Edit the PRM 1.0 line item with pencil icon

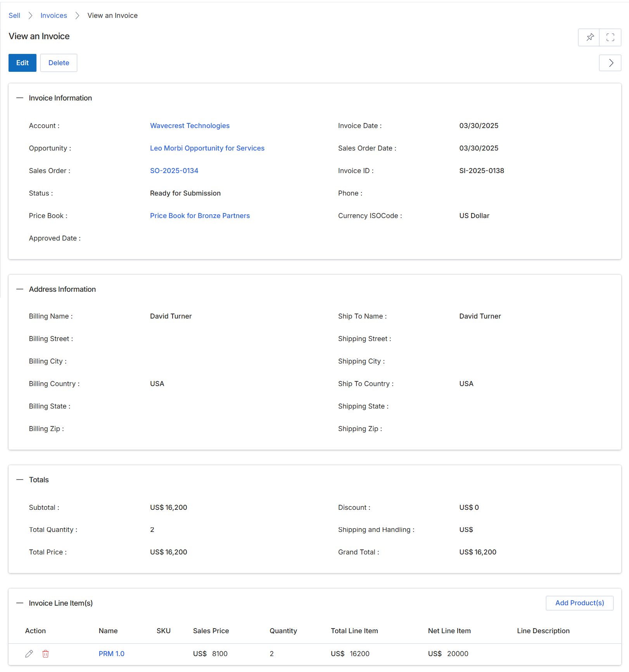click(29, 654)
